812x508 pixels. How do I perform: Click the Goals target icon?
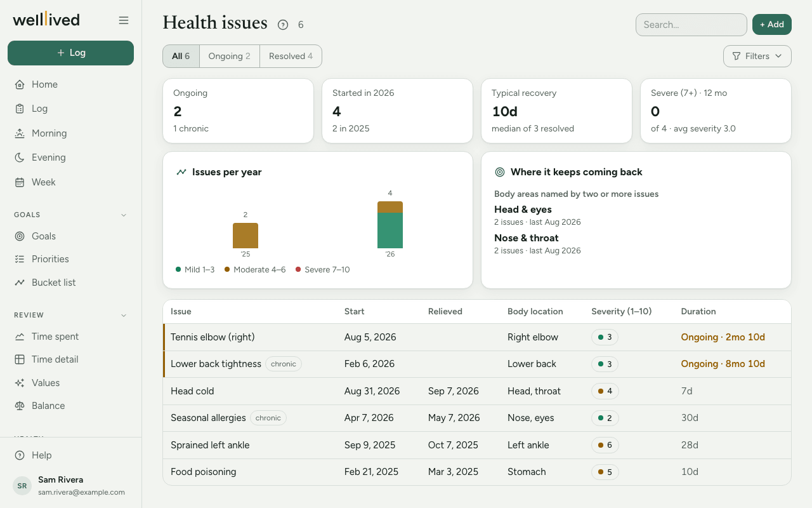(x=20, y=236)
